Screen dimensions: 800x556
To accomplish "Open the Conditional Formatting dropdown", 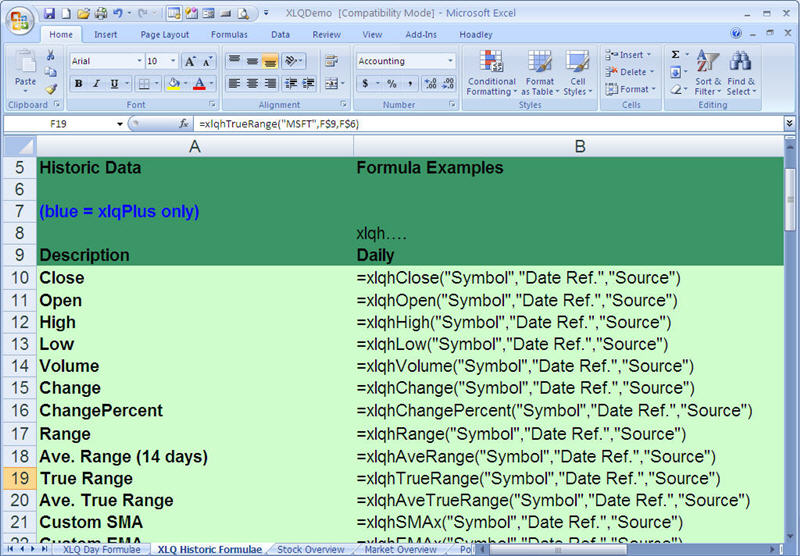I will (x=491, y=73).
